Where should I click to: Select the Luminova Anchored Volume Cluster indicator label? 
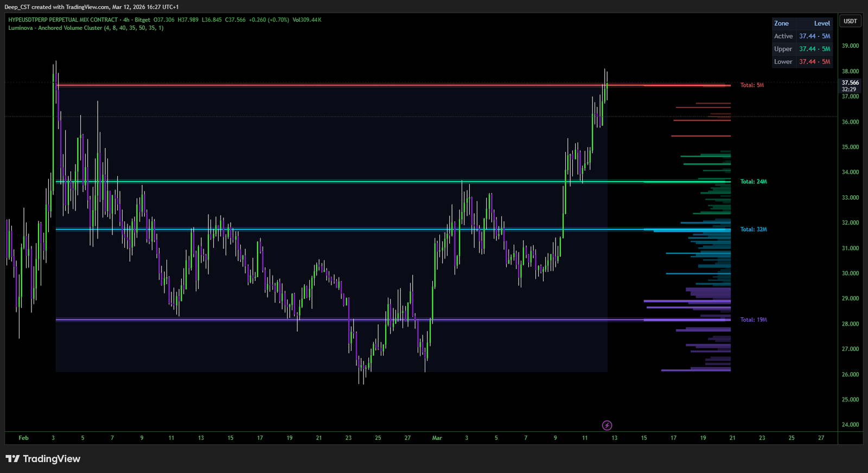pyautogui.click(x=86, y=28)
